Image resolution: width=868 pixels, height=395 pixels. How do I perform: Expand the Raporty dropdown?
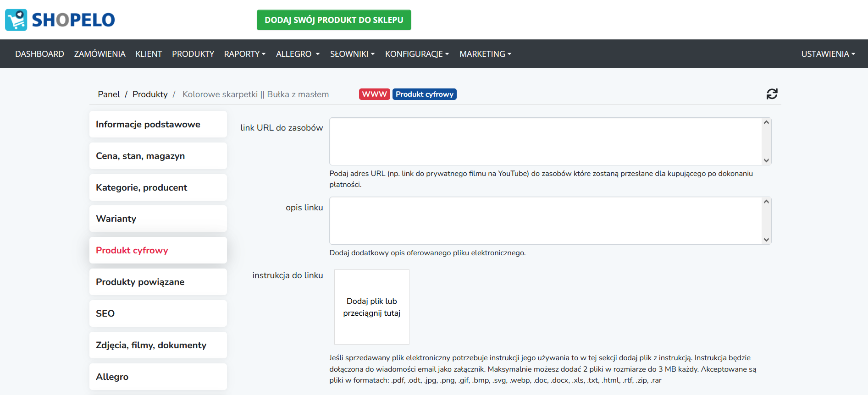point(245,54)
